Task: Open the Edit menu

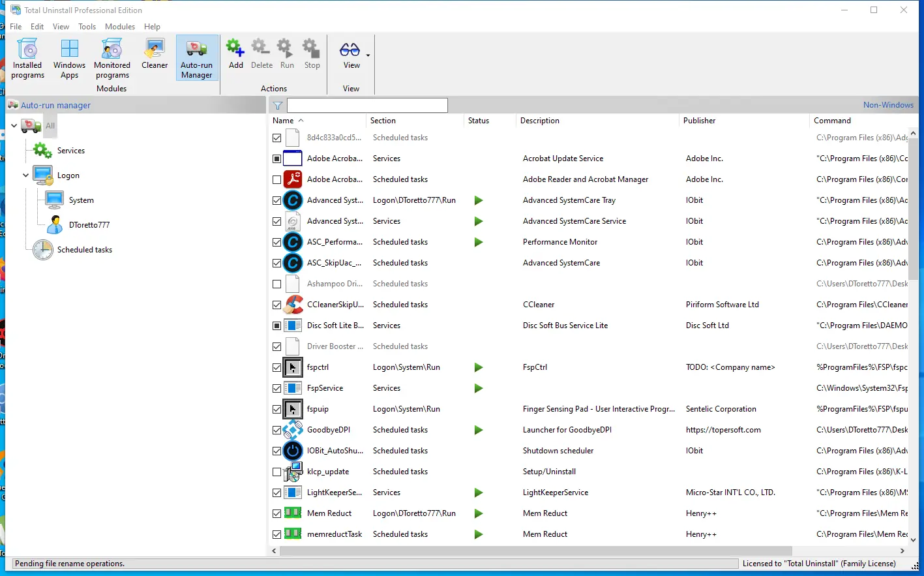Action: tap(37, 27)
